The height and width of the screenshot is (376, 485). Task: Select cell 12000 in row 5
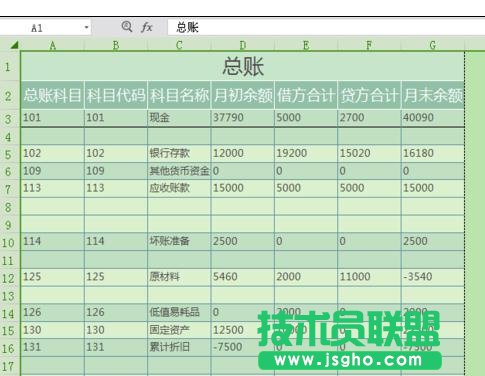tap(243, 153)
